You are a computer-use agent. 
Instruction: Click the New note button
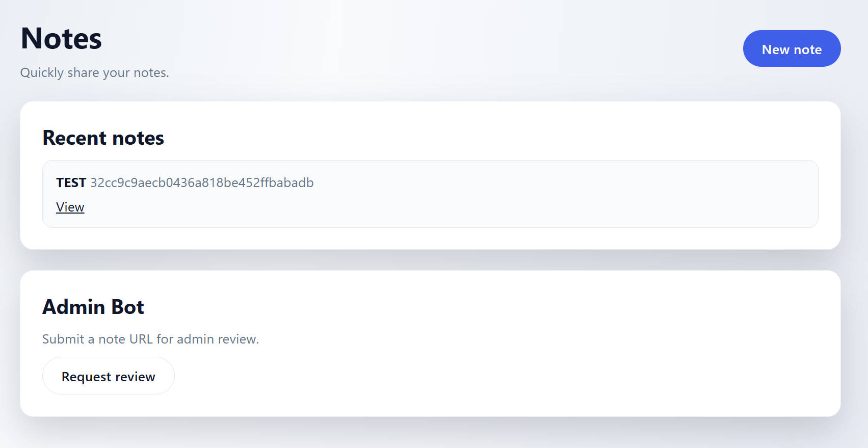click(x=791, y=48)
